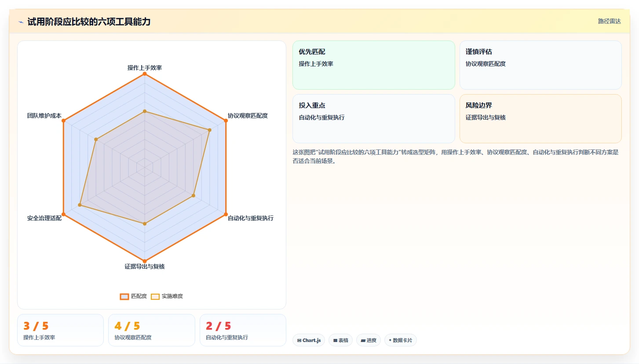Screen dimensions: 639x364
Task: Open the 进度 chip
Action: pos(369,340)
